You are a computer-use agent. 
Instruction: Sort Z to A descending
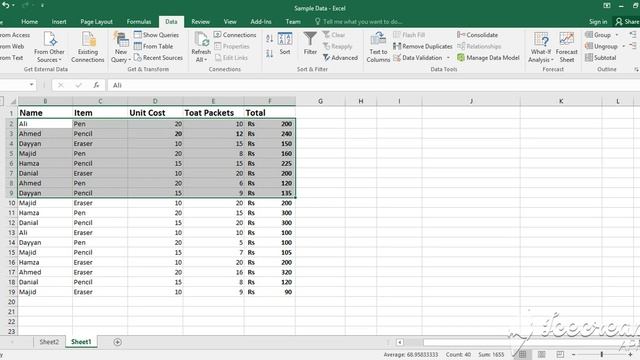coord(269,53)
